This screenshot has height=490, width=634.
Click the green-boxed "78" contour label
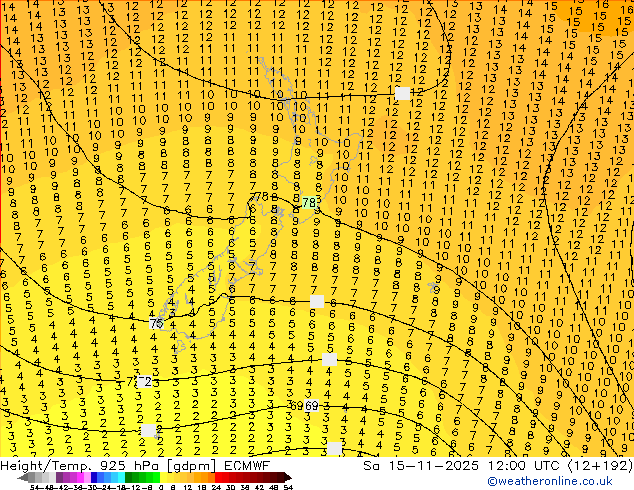tap(309, 202)
